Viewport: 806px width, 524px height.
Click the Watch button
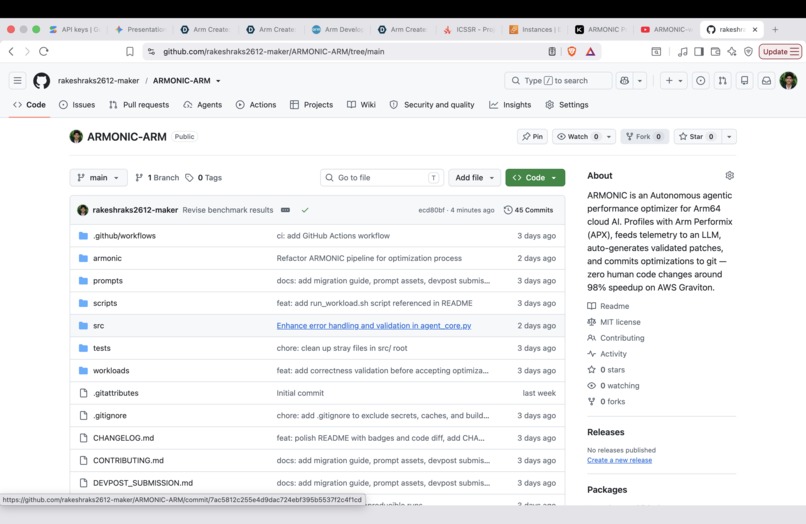[x=578, y=137]
